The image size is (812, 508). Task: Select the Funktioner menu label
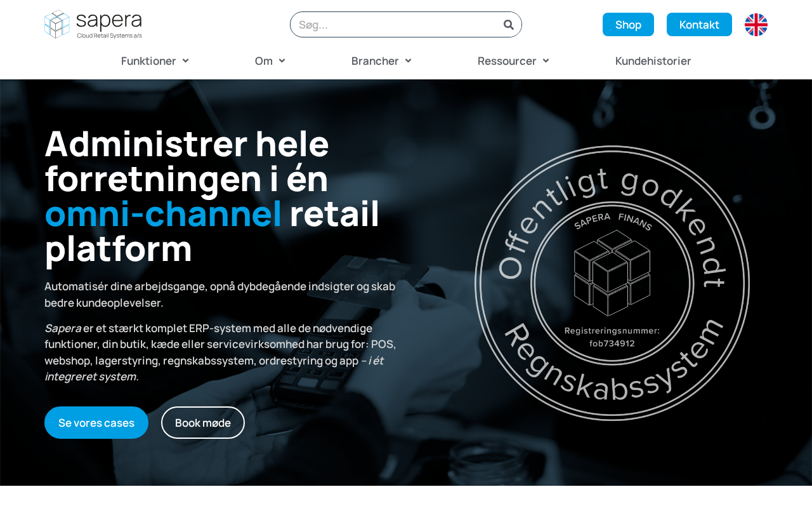pos(148,61)
